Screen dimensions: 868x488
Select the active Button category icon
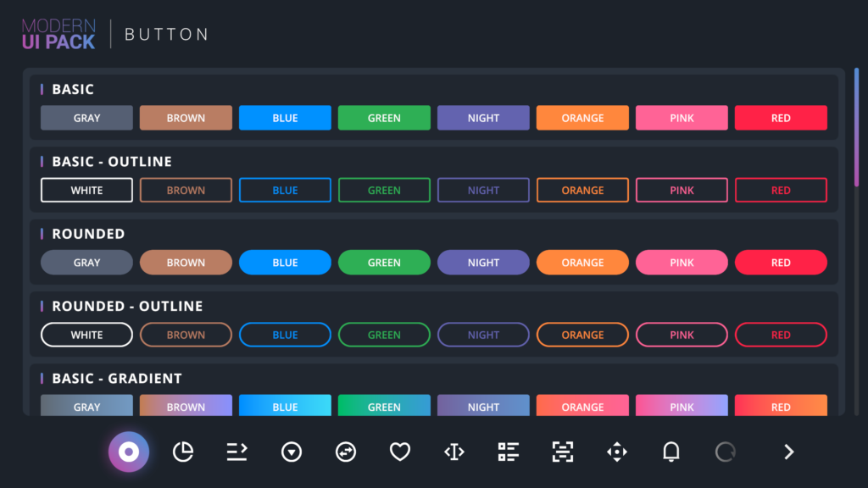pos(129,452)
